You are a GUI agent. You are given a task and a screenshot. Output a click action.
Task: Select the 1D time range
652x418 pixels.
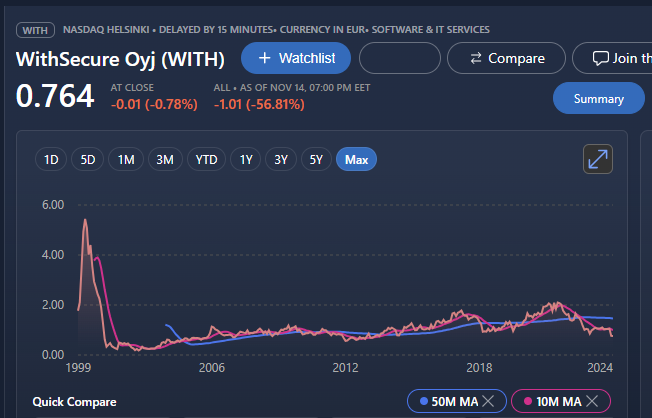click(51, 159)
